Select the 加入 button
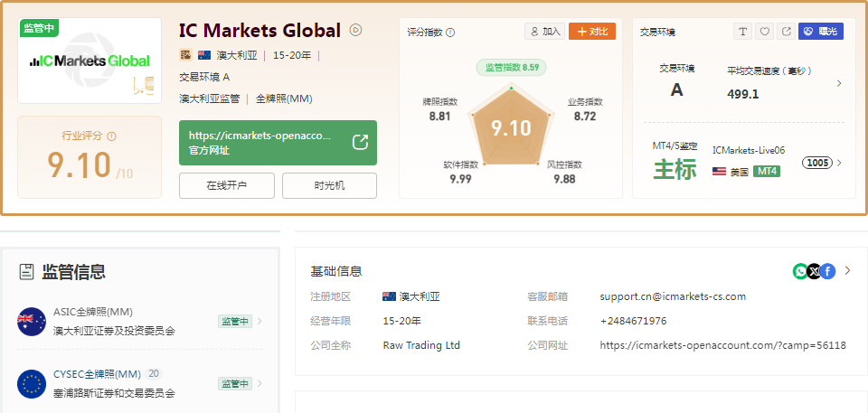Screen dimensions: 868x413 544,32
